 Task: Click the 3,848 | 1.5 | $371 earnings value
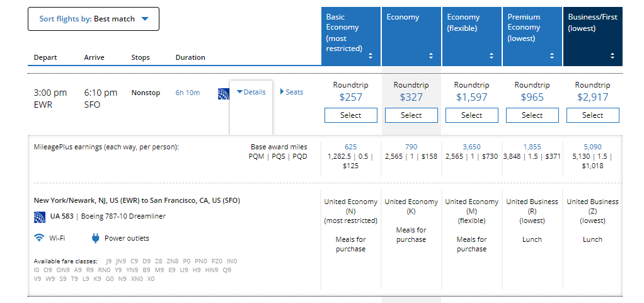point(532,156)
